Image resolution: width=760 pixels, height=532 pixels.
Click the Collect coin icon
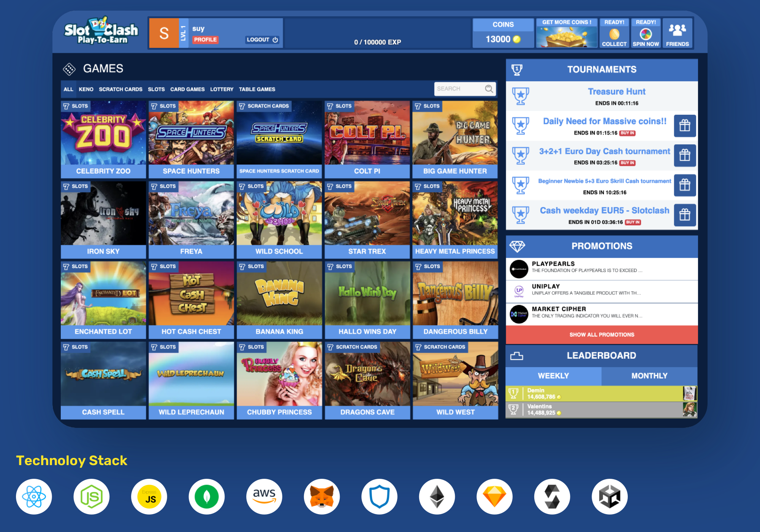point(614,34)
